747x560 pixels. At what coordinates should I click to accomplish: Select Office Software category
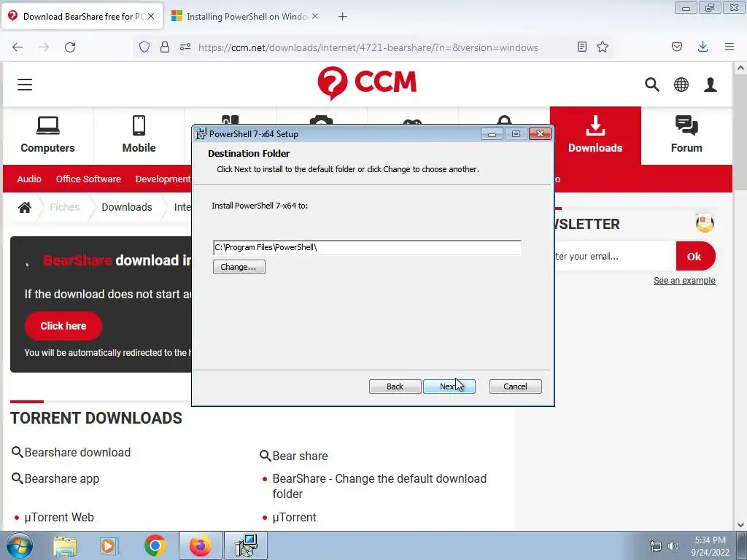(88, 179)
